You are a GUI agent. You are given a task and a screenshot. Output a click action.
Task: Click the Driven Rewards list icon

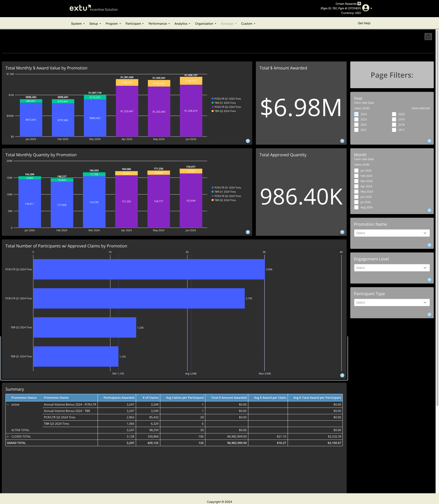[359, 3]
